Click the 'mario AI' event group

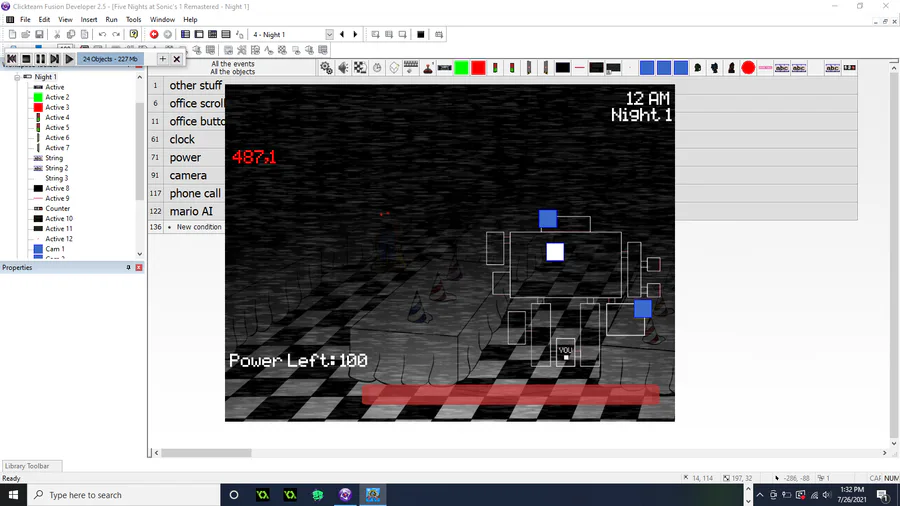(x=191, y=212)
